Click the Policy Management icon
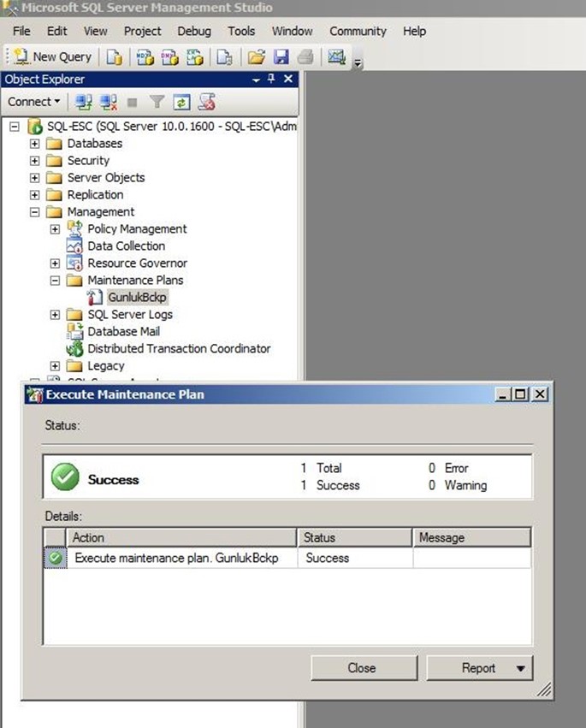Image resolution: width=586 pixels, height=728 pixels. point(74,228)
